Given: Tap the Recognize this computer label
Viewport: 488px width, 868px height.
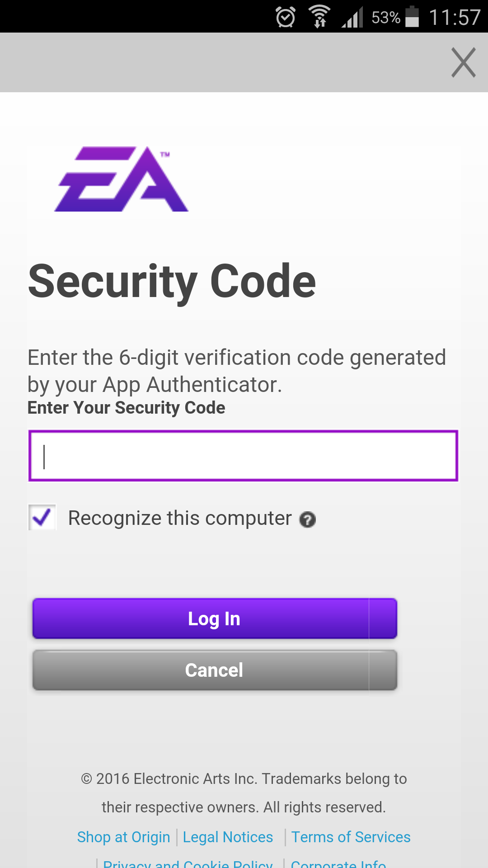Looking at the screenshot, I should pyautogui.click(x=180, y=518).
